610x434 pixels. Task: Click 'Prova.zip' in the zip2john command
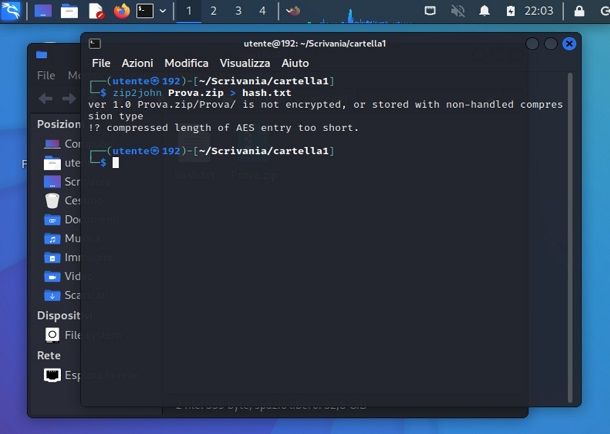coord(196,93)
